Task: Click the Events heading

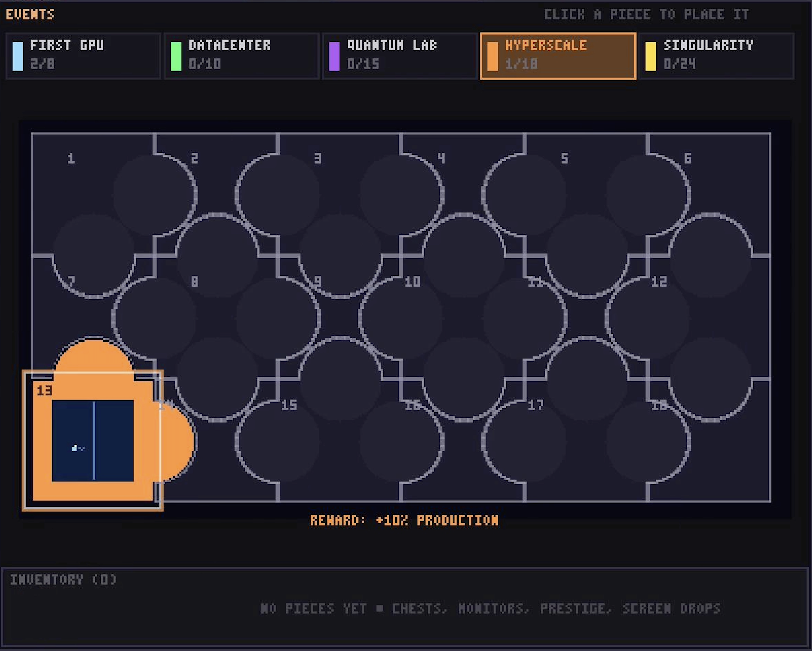Action: pyautogui.click(x=30, y=14)
